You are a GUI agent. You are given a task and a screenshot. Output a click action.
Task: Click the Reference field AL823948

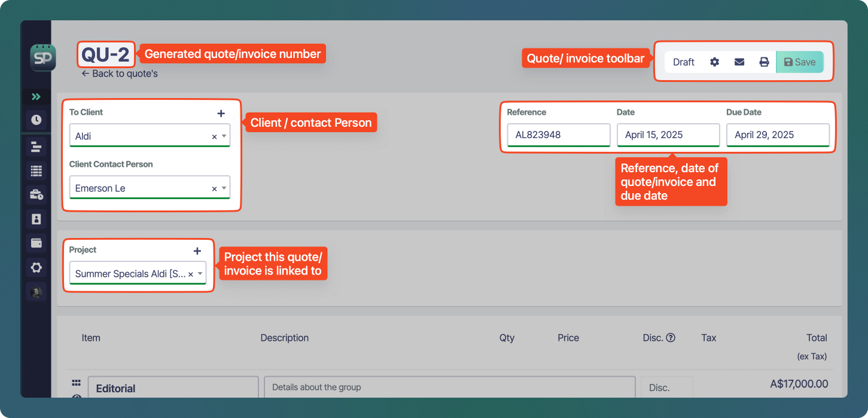click(x=559, y=135)
